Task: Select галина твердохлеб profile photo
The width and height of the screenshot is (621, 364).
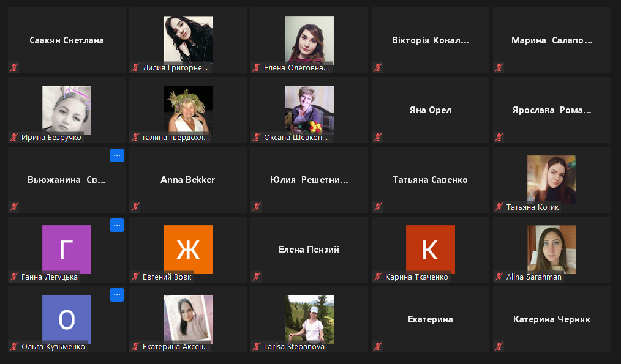Action: pos(188,110)
